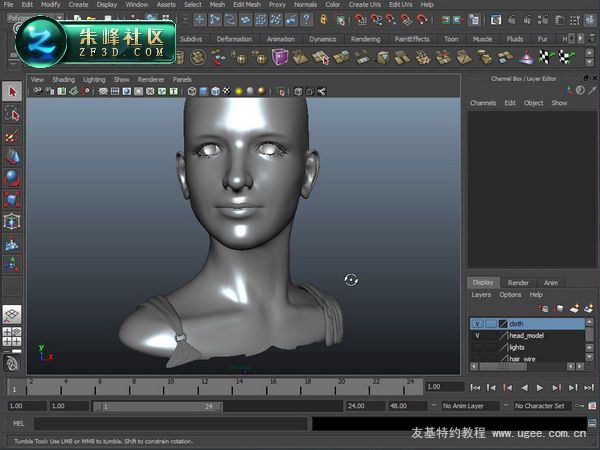The image size is (600, 450).
Task: Click the blue smooth shade cube icon
Action: pyautogui.click(x=204, y=91)
